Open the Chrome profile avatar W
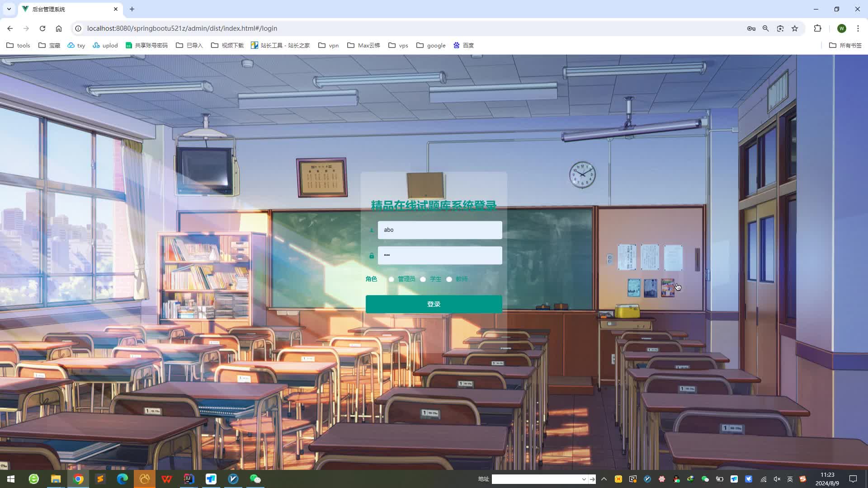This screenshot has width=868, height=488. 842,28
